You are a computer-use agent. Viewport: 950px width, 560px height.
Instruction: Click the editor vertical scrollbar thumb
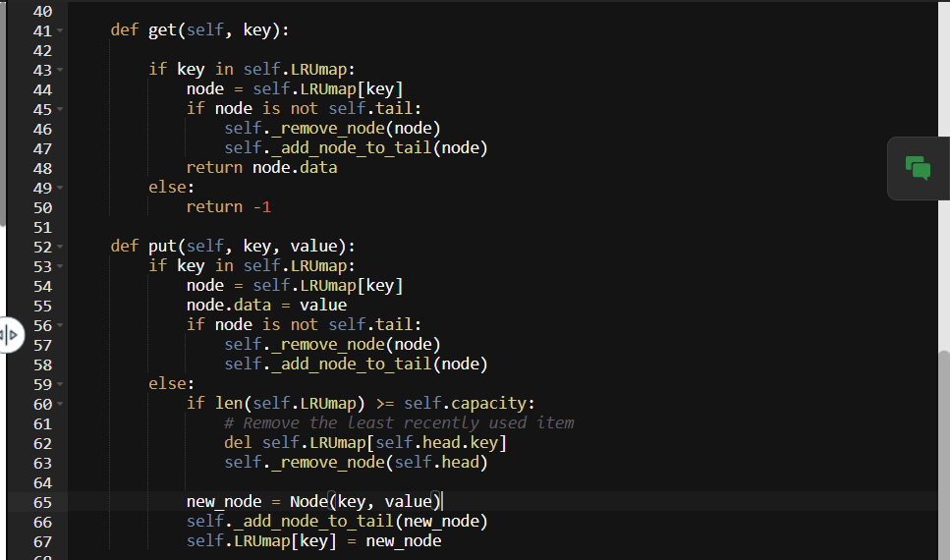[943, 455]
